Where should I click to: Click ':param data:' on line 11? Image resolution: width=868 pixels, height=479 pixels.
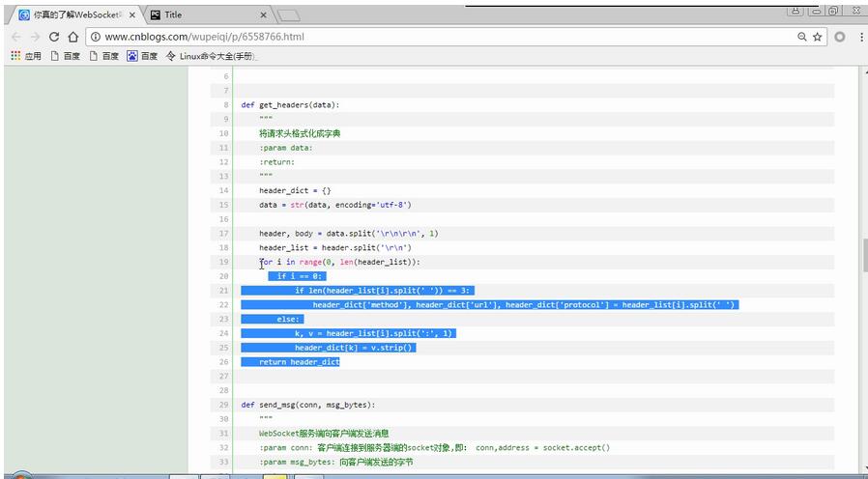(286, 148)
